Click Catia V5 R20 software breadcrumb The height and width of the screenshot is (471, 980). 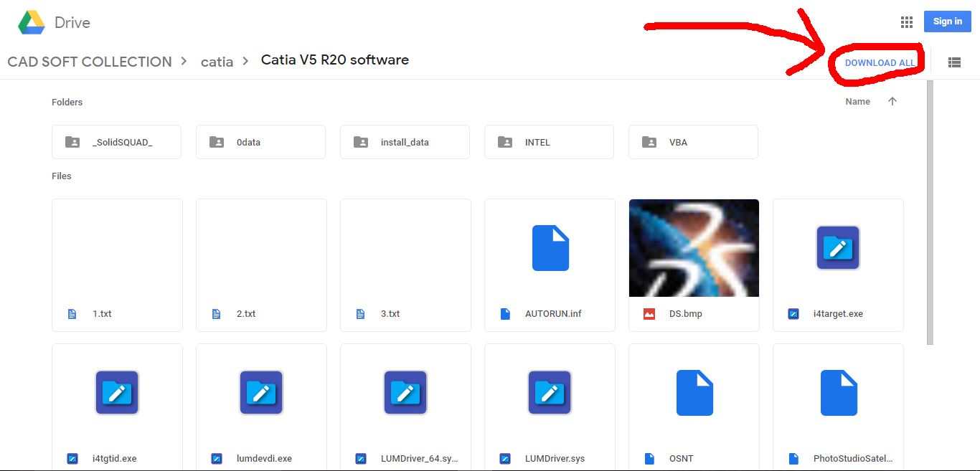(335, 60)
